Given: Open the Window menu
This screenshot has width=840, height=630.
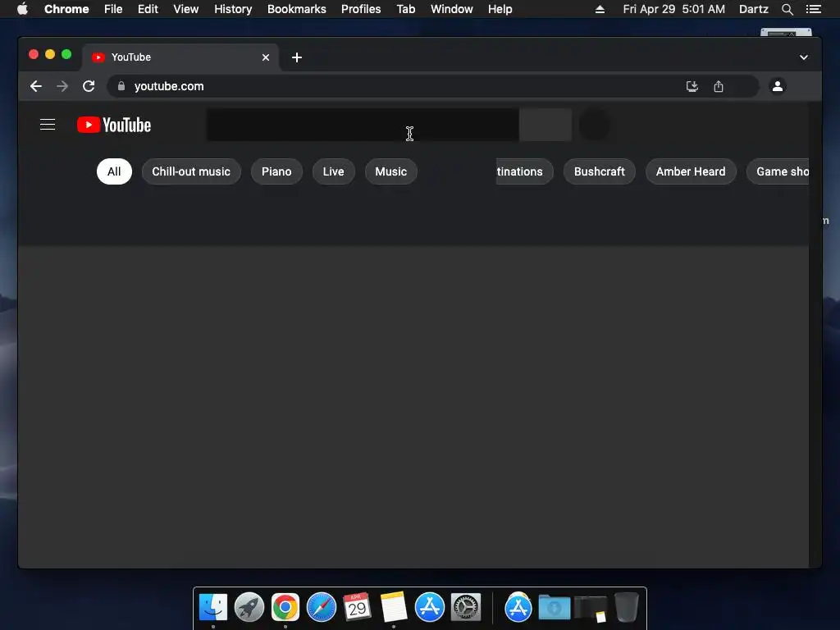Looking at the screenshot, I should click(x=452, y=9).
